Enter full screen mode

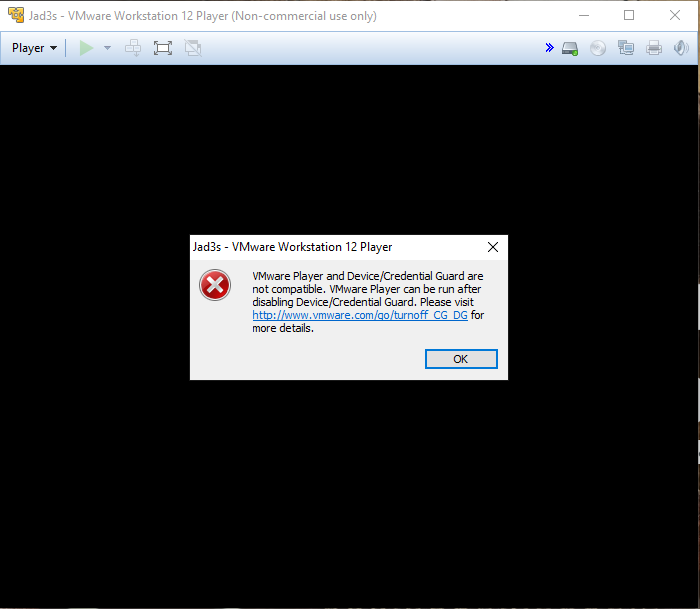tap(163, 48)
